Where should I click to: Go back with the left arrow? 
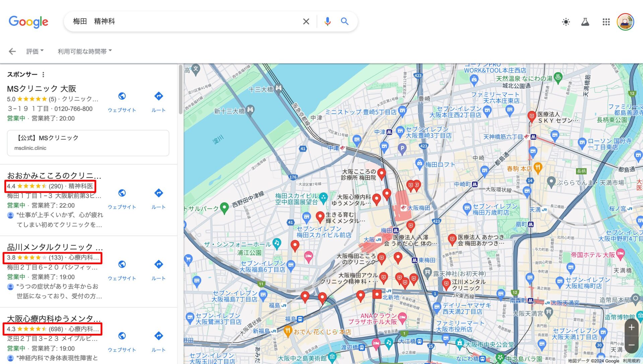click(x=12, y=51)
